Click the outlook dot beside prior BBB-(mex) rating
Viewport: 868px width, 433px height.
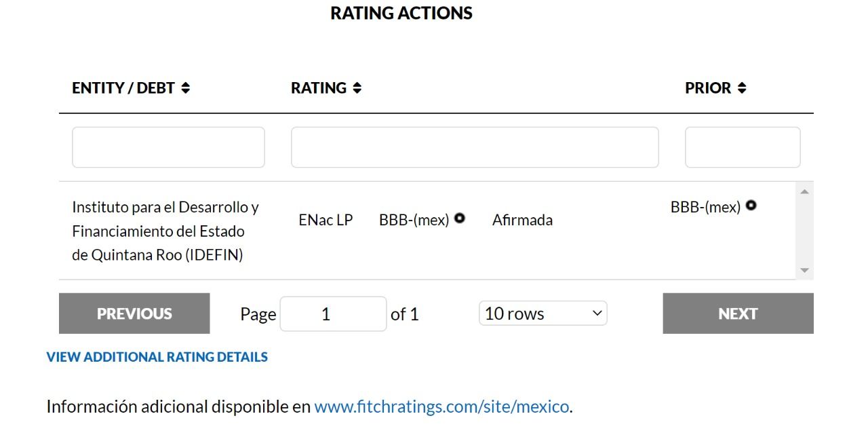coord(751,206)
